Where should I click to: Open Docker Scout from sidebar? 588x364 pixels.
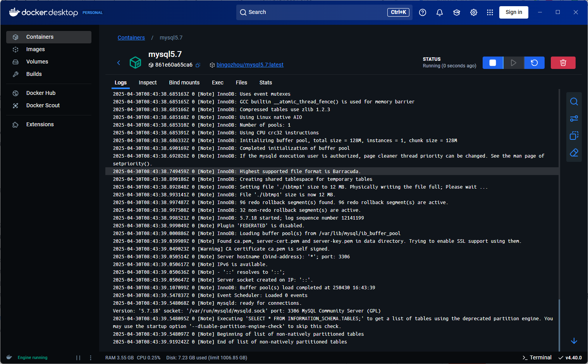point(49,105)
